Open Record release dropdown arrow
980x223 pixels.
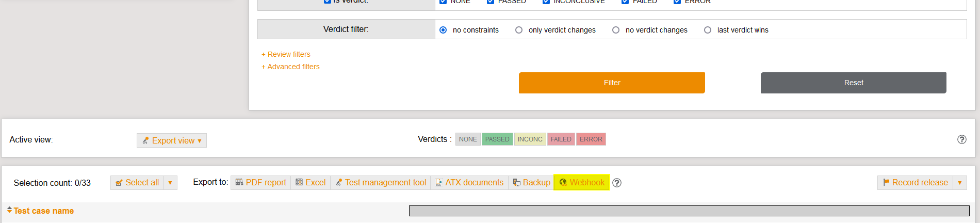point(960,183)
